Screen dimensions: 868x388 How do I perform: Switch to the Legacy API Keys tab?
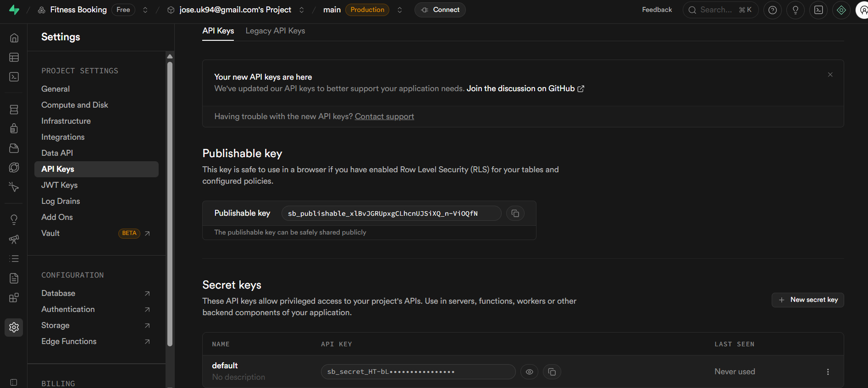275,31
